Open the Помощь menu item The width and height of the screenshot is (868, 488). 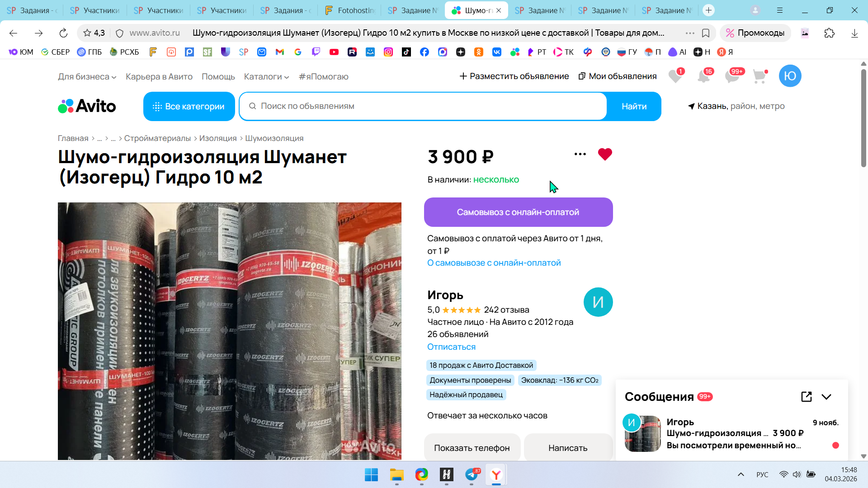coord(218,77)
